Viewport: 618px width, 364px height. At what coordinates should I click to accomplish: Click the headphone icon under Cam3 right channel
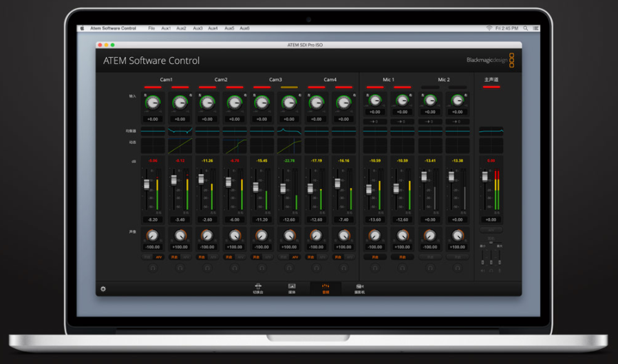[289, 268]
